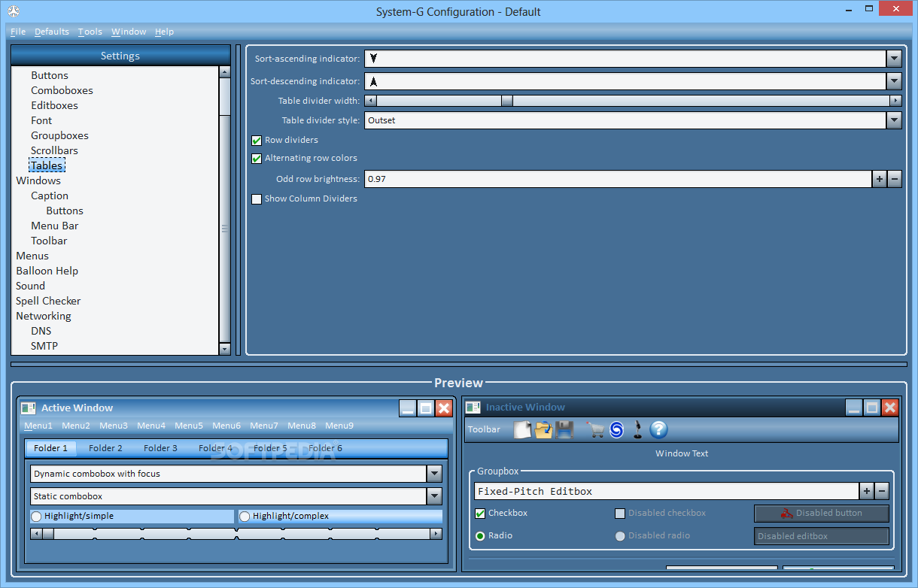Open the Window menu
Screen dimensions: 918x588
(129, 32)
